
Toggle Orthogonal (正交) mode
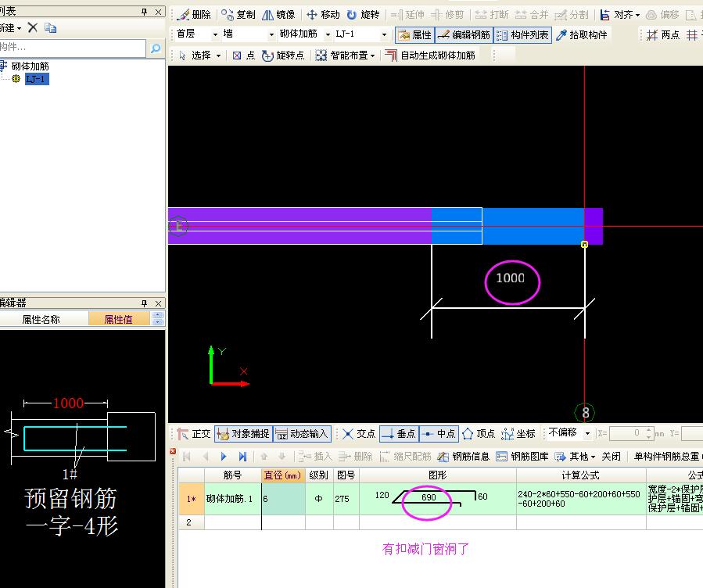pos(194,433)
